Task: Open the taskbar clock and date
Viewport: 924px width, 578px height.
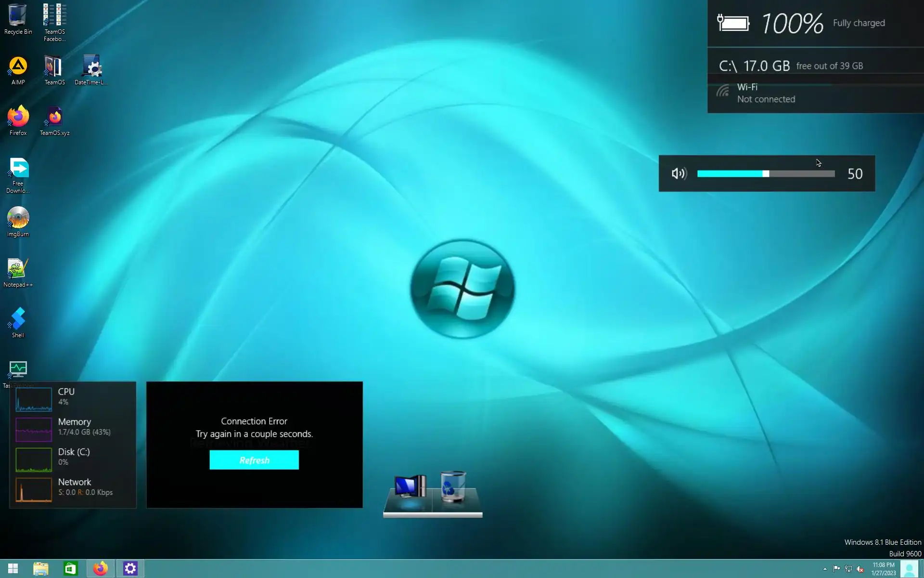Action: click(x=883, y=569)
